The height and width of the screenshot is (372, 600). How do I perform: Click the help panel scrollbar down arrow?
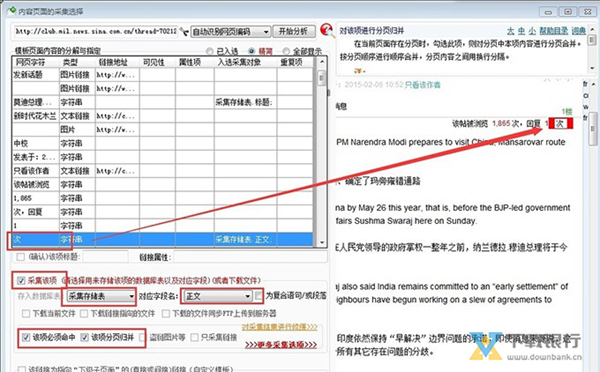click(x=592, y=68)
